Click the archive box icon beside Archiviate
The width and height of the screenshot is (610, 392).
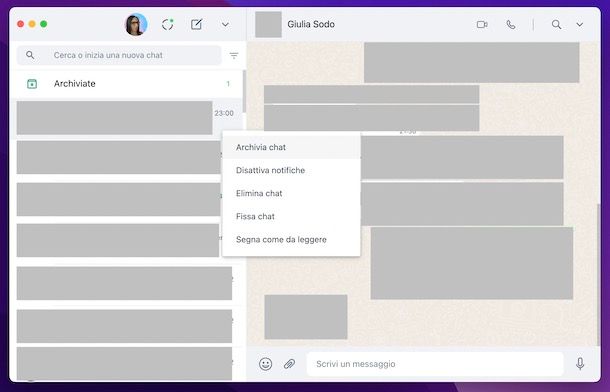[x=32, y=84]
